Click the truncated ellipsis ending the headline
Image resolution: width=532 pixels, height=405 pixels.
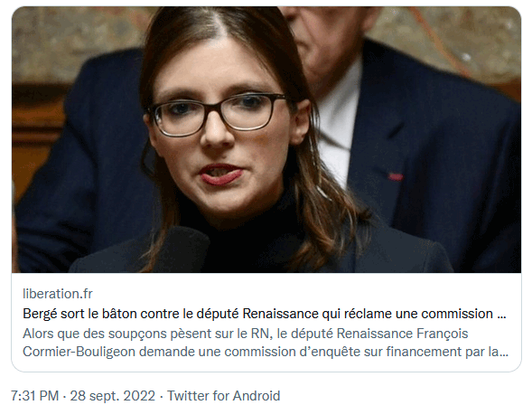(x=501, y=316)
